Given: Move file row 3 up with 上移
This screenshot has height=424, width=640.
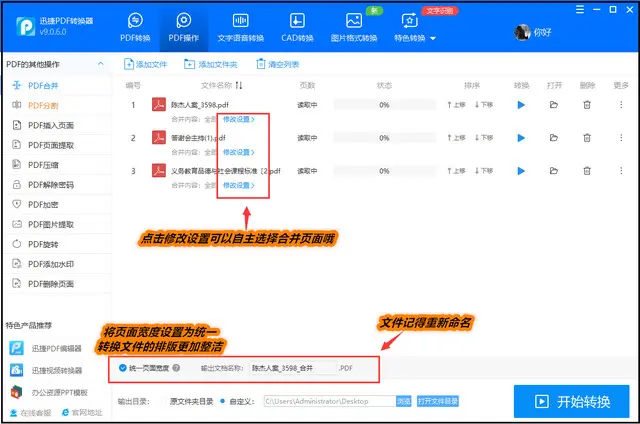Looking at the screenshot, I should pyautogui.click(x=456, y=171).
